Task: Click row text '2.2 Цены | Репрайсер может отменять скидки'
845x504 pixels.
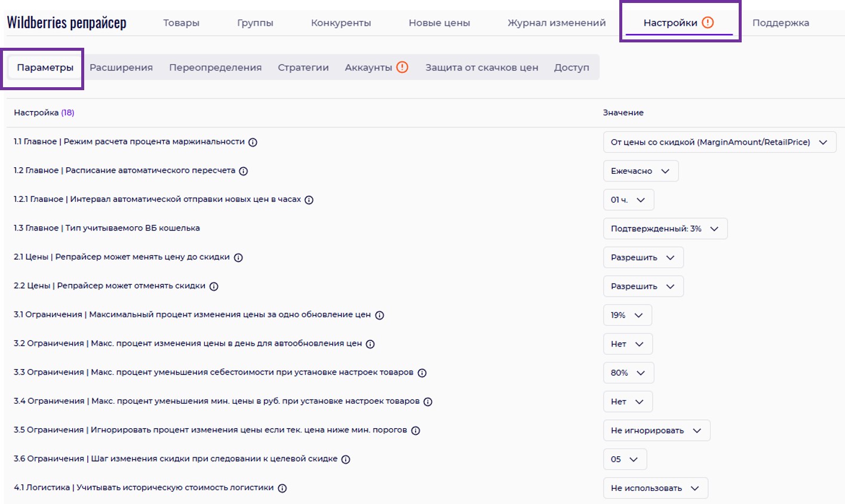Action: tap(109, 286)
